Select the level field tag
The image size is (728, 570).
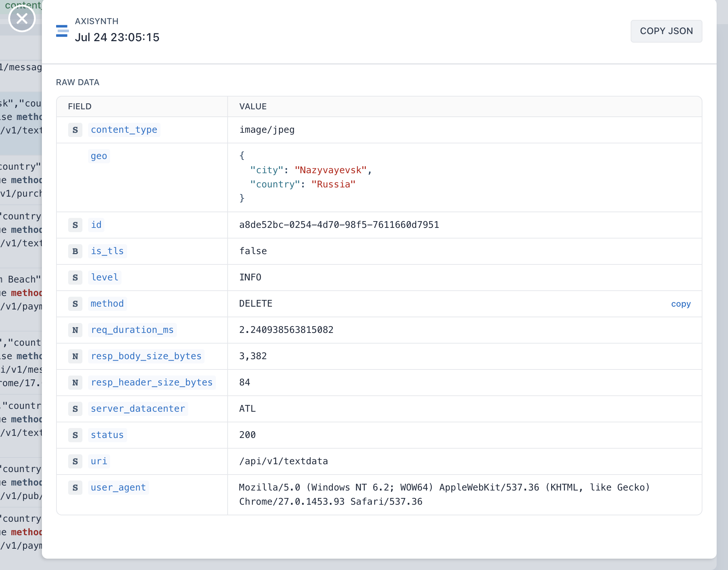click(104, 278)
